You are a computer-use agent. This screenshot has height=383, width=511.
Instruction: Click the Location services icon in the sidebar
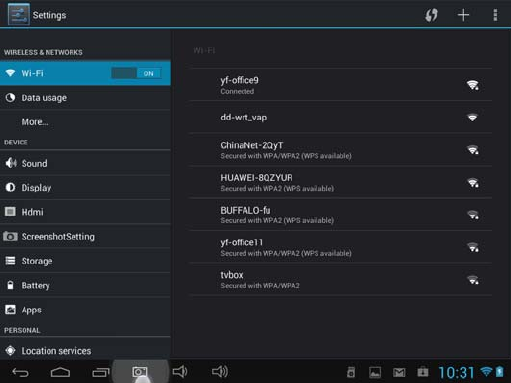click(x=10, y=350)
